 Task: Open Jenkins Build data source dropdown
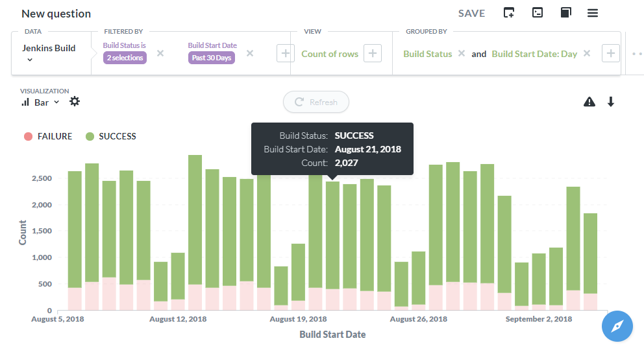(49, 53)
